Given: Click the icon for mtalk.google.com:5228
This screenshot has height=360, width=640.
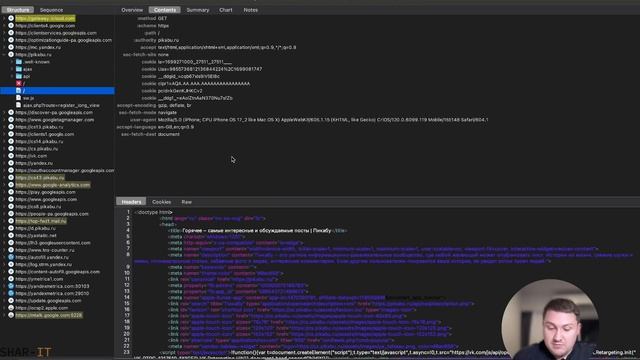Looking at the screenshot, I should pyautogui.click(x=11, y=315).
